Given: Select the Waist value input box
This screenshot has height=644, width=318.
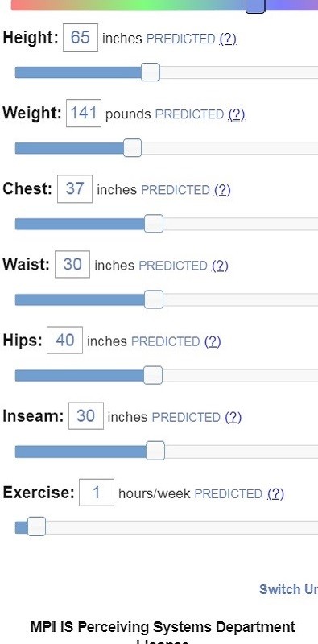Looking at the screenshot, I should (x=72, y=265).
